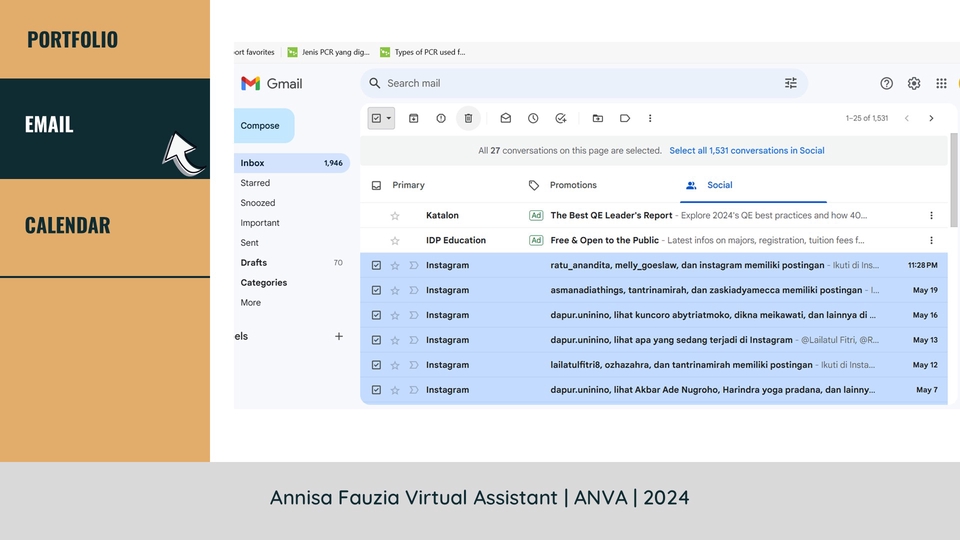
Task: Open the select dropdown arrow
Action: pos(389,118)
